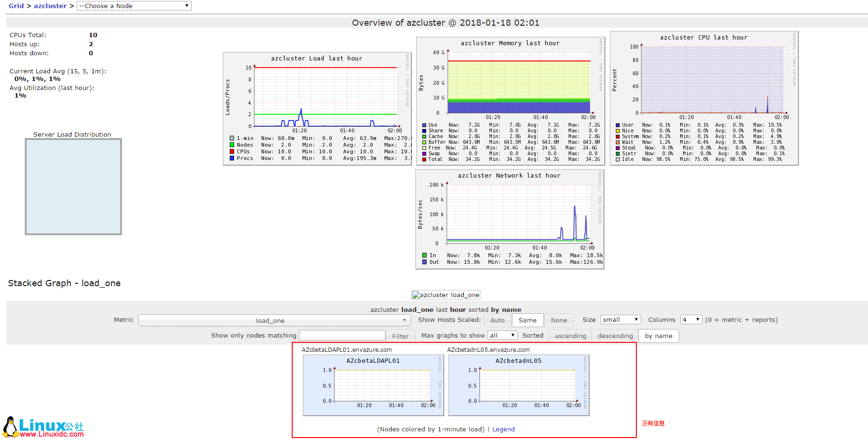Open the AZcbetadnL05 host load graph
This screenshot has height=439, width=868.
pyautogui.click(x=518, y=385)
